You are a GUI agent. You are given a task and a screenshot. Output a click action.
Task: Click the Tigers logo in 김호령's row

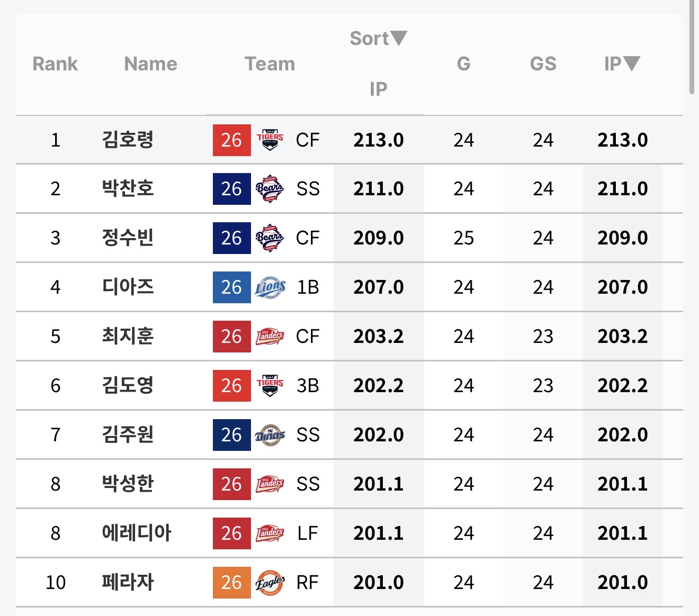pos(270,140)
